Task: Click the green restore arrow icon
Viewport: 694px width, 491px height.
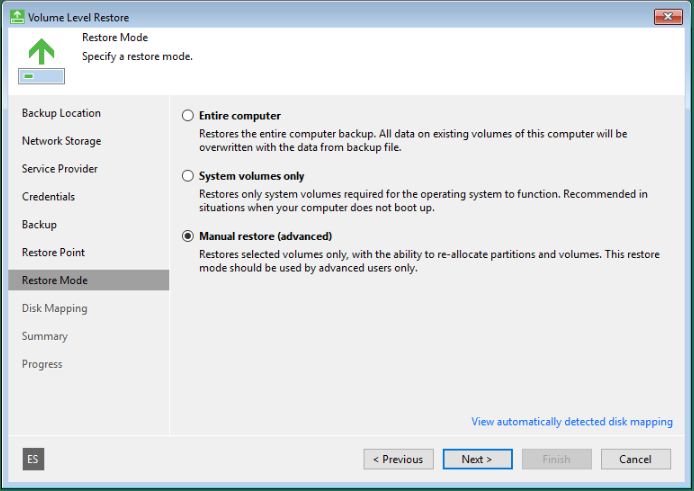Action: point(41,52)
